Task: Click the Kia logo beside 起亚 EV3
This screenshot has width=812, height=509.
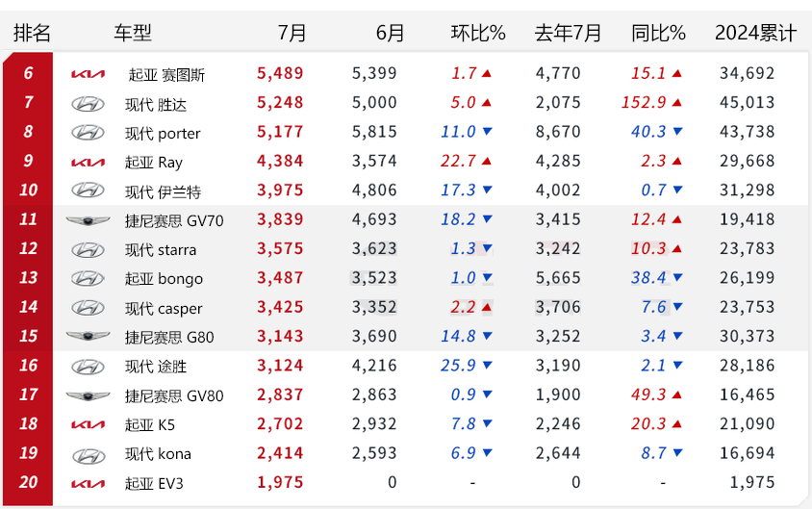Action: pyautogui.click(x=88, y=482)
